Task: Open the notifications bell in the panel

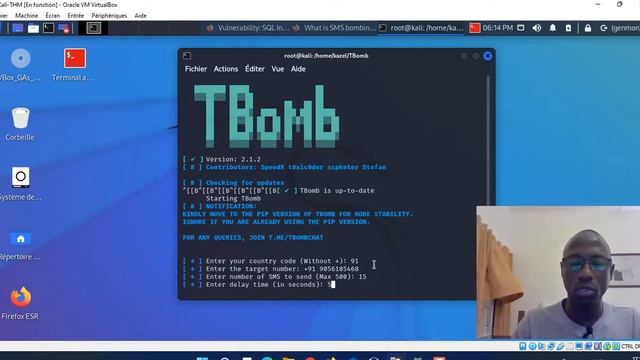Action: pos(553,28)
